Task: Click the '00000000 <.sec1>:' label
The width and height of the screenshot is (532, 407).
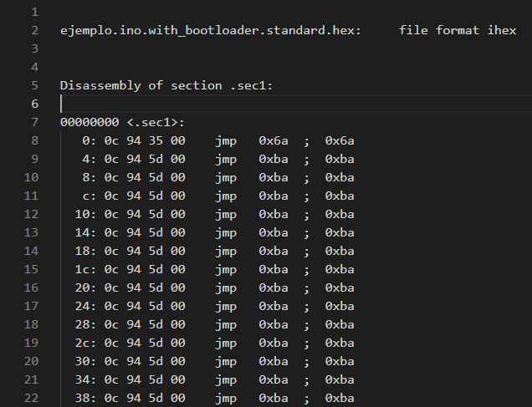Action: (122, 122)
